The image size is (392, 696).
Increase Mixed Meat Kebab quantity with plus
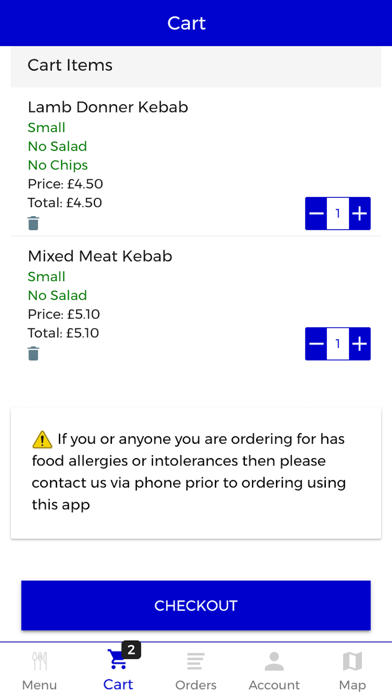pyautogui.click(x=360, y=344)
